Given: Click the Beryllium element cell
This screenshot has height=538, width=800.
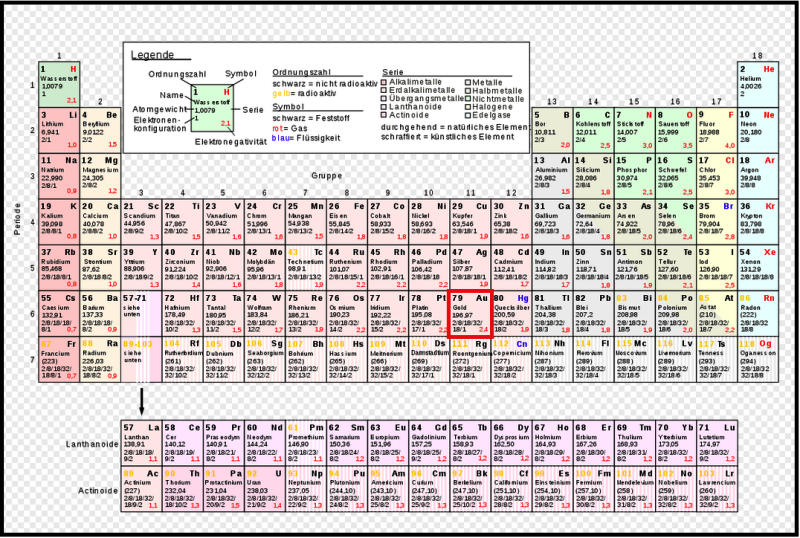Looking at the screenshot, I should [x=101, y=130].
